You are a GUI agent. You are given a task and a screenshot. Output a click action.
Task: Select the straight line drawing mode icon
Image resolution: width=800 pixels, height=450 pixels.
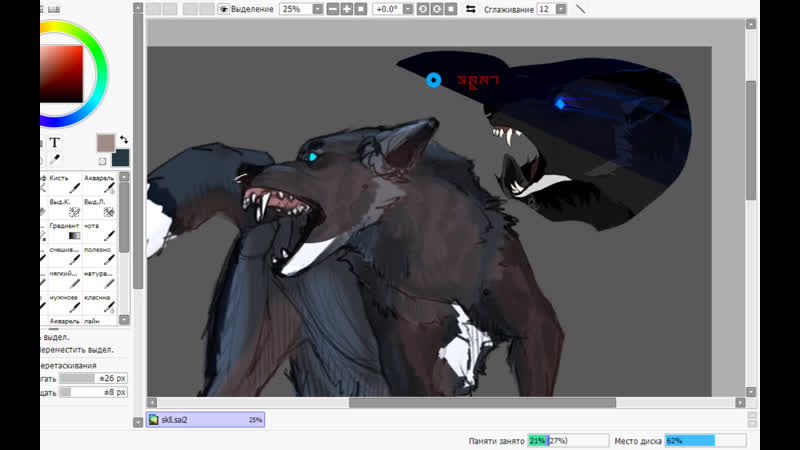tap(581, 9)
